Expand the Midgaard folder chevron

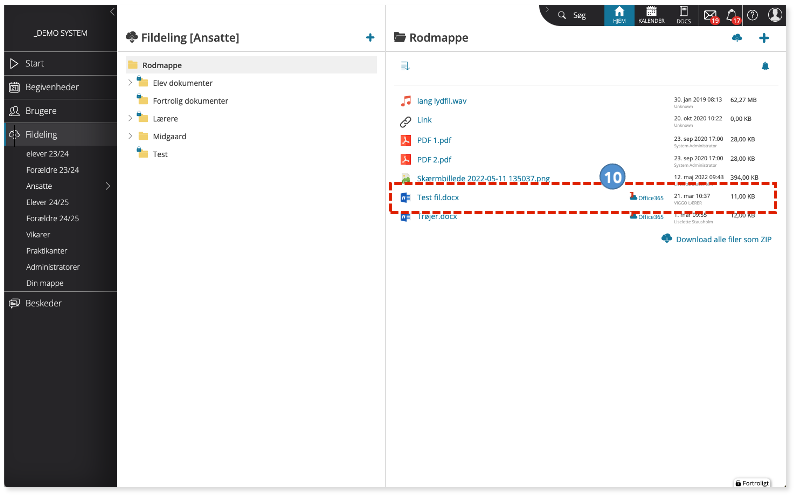pos(130,136)
